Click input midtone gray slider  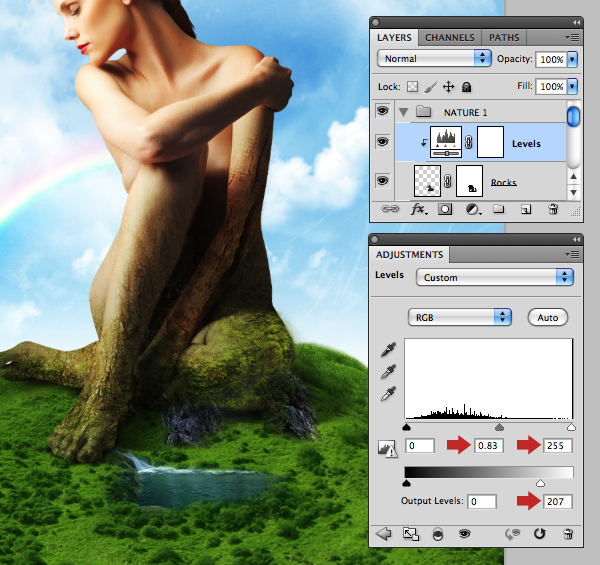[x=499, y=427]
